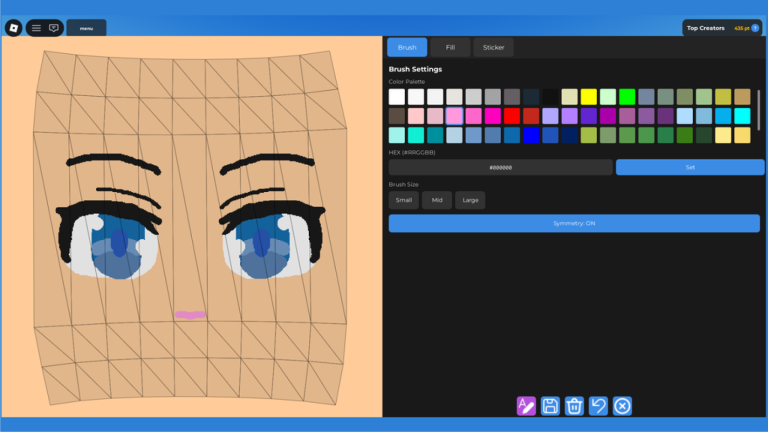Screen dimensions: 768x432
Task: Pick the bright yellow swatch
Action: point(589,97)
